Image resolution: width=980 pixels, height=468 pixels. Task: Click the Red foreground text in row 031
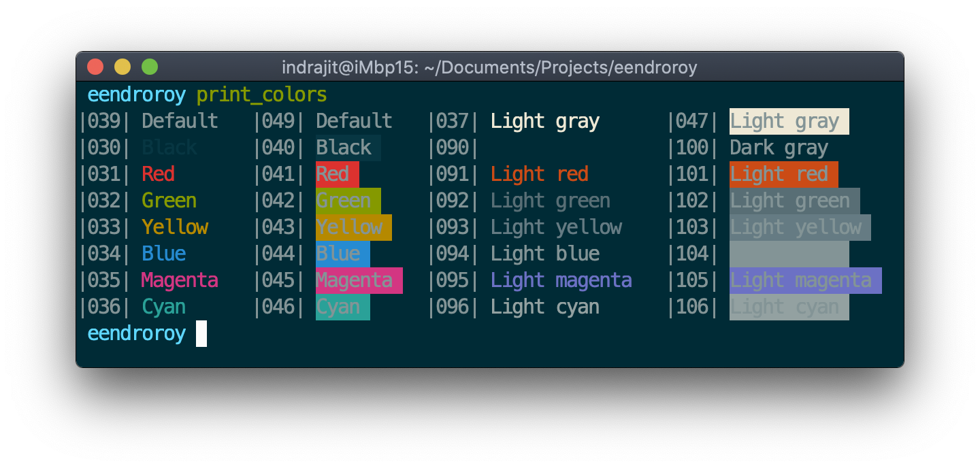[x=158, y=174]
